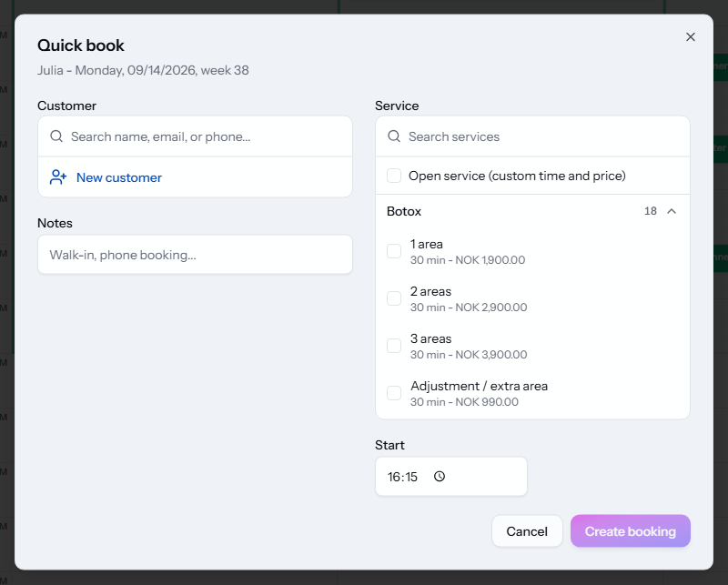This screenshot has height=585, width=728.
Task: Check the Open service custom option
Action: [394, 176]
